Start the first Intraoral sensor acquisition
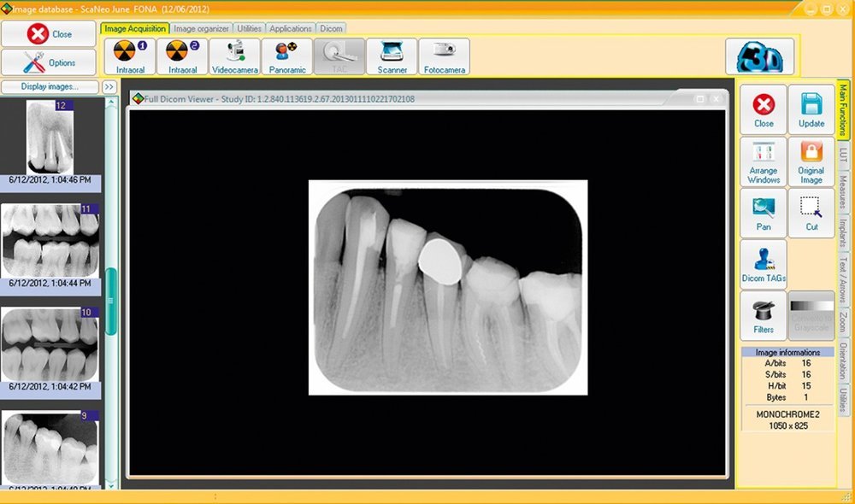The height and width of the screenshot is (504, 855). coord(130,56)
